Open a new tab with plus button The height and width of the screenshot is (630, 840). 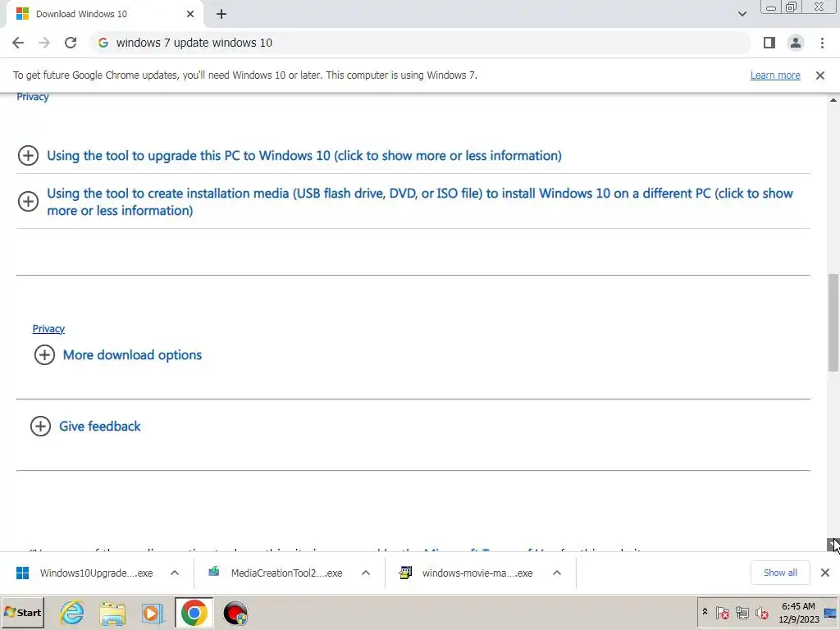221,14
